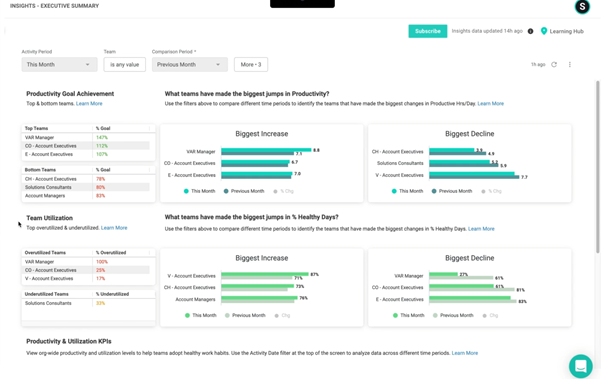Click the More • 3 filters button

pyautogui.click(x=251, y=65)
